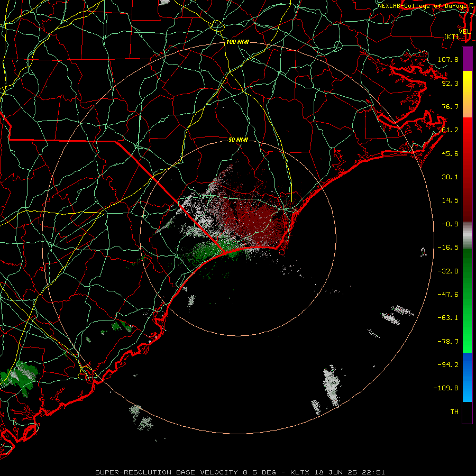Click the 30.1 velocity scale value
Screen dimensions: 476x476
tap(450, 177)
